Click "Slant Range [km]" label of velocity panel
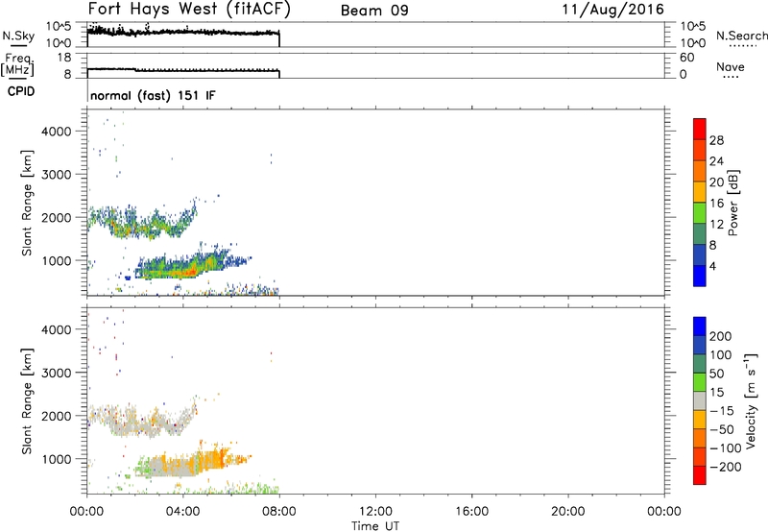Screen dimensions: 768x532 (27, 401)
